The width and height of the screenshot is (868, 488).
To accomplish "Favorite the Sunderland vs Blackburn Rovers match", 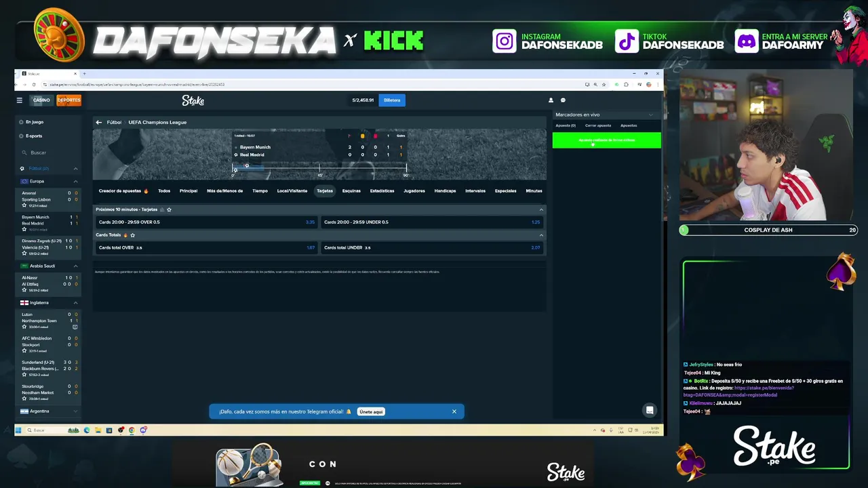I will pos(24,375).
